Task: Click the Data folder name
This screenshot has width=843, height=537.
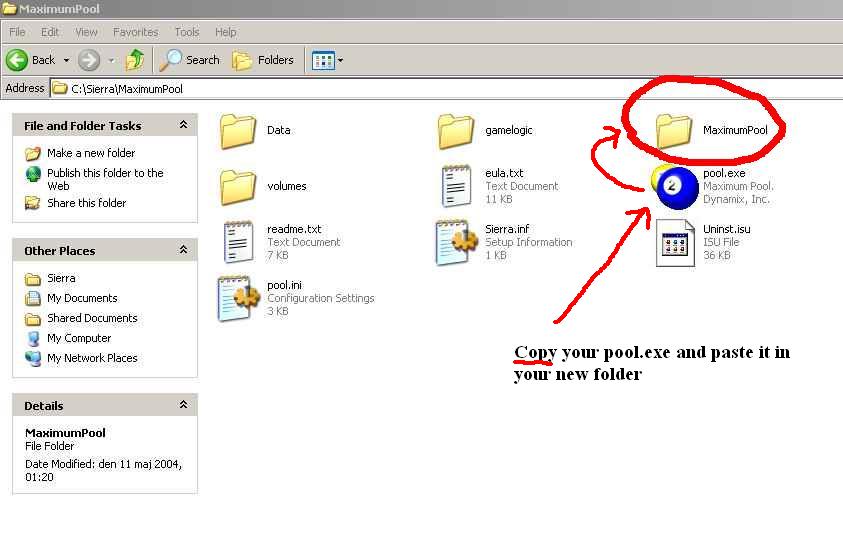Action: [278, 130]
